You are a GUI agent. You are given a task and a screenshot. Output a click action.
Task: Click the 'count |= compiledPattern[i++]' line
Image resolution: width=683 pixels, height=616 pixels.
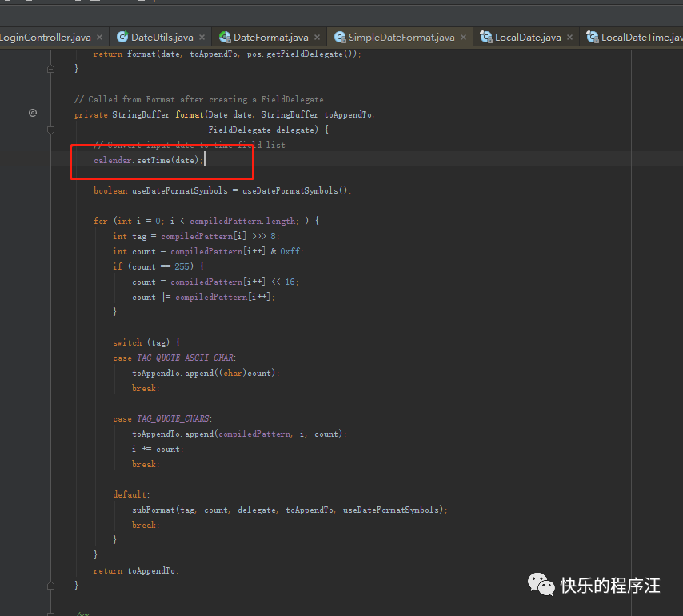point(203,297)
